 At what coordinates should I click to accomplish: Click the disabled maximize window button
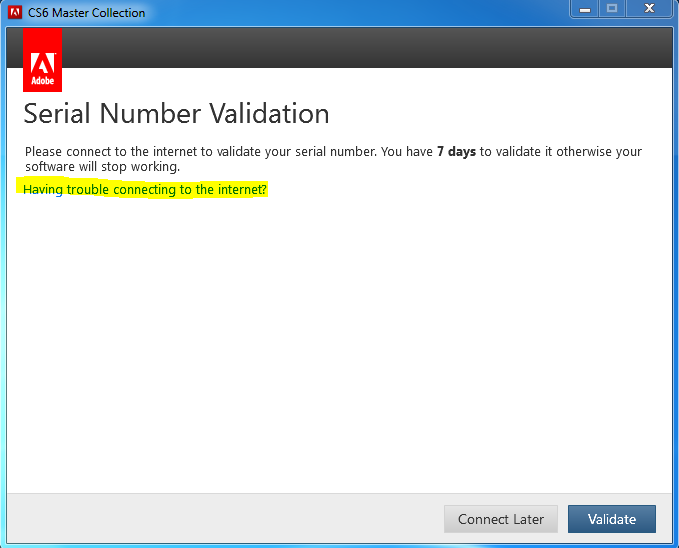pos(612,9)
